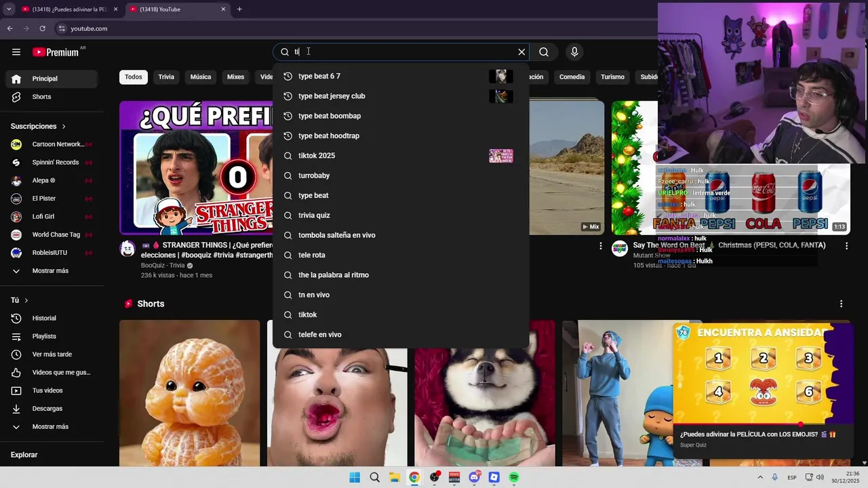
Task: Open Ver más tarde in the sidebar
Action: coord(52,354)
